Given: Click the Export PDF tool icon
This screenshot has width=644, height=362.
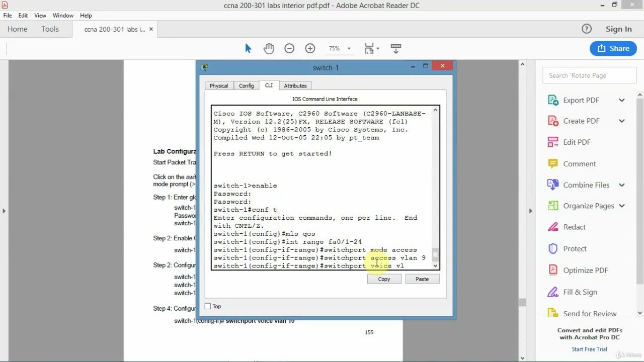Looking at the screenshot, I should (553, 100).
